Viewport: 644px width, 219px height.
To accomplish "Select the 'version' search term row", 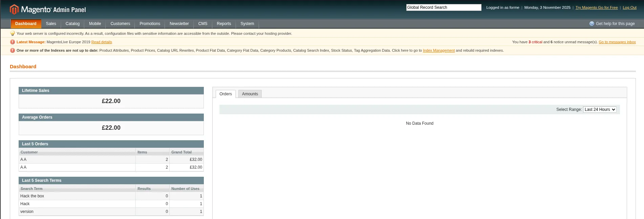I will 111,212.
